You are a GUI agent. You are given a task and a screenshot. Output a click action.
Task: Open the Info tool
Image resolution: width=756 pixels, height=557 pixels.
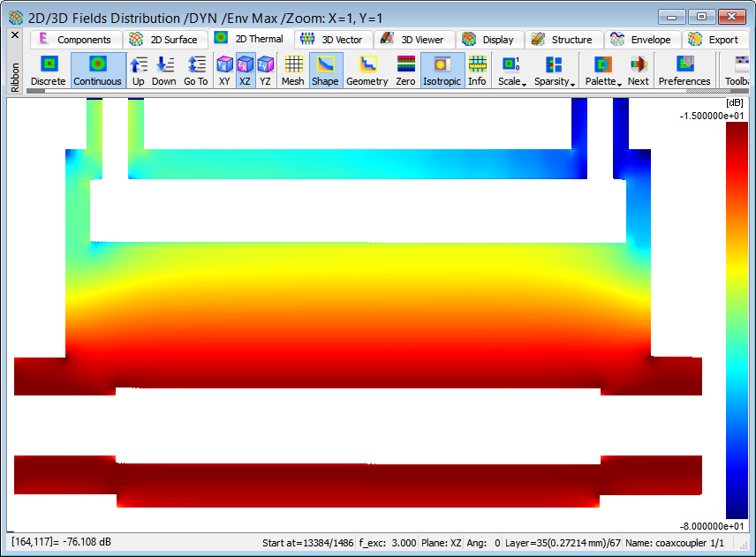coord(477,71)
